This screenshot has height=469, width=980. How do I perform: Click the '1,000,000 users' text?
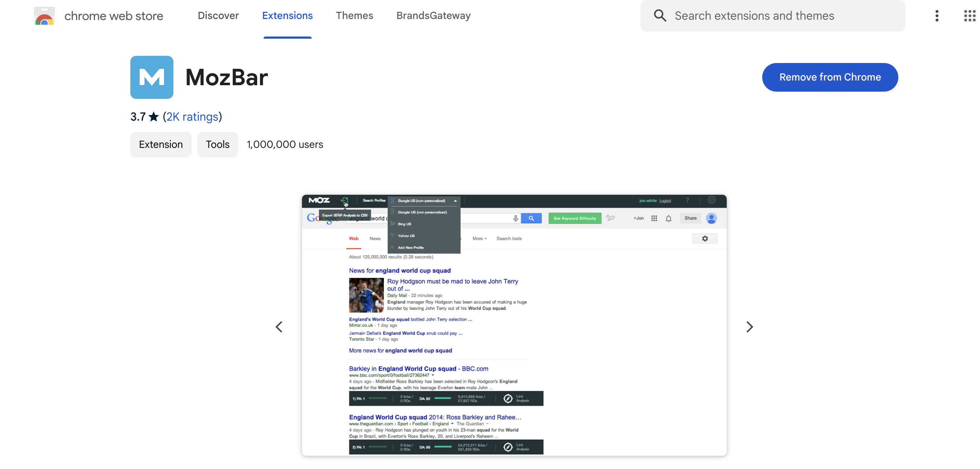tap(285, 145)
